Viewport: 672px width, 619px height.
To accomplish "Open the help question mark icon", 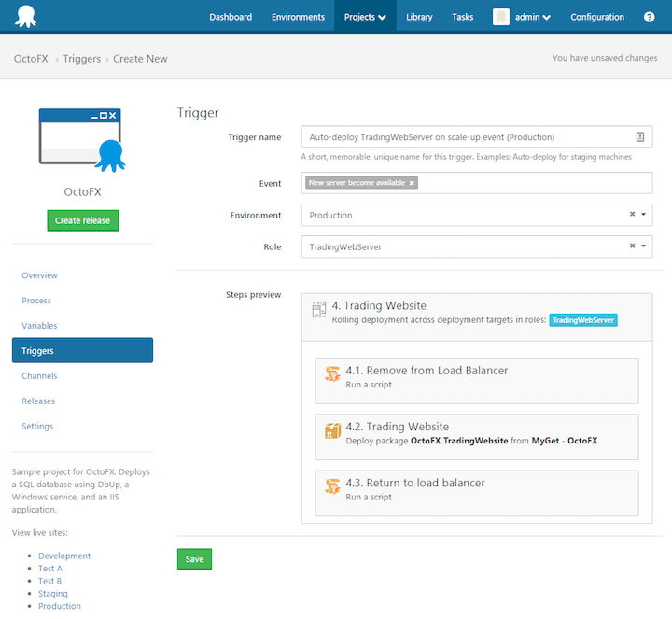I will coord(649,17).
